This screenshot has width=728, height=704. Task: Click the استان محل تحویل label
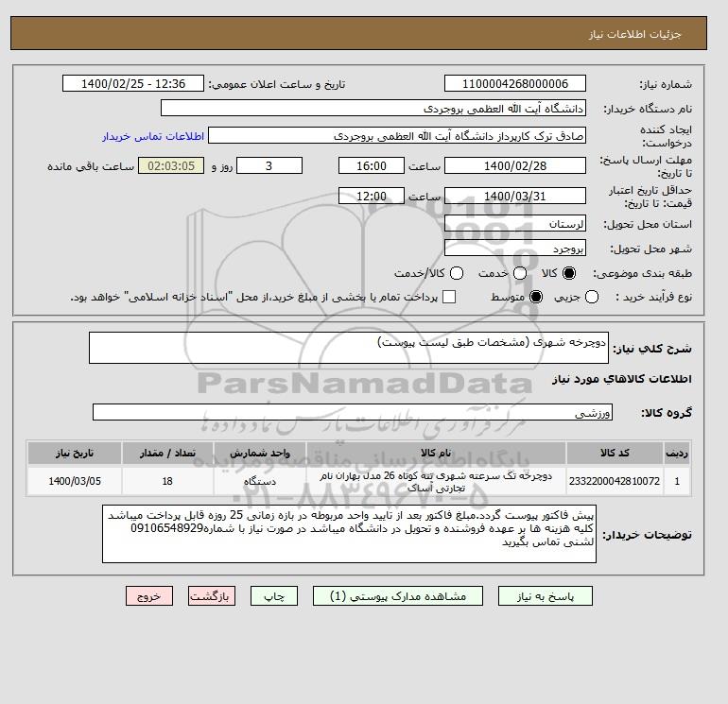tap(648, 224)
